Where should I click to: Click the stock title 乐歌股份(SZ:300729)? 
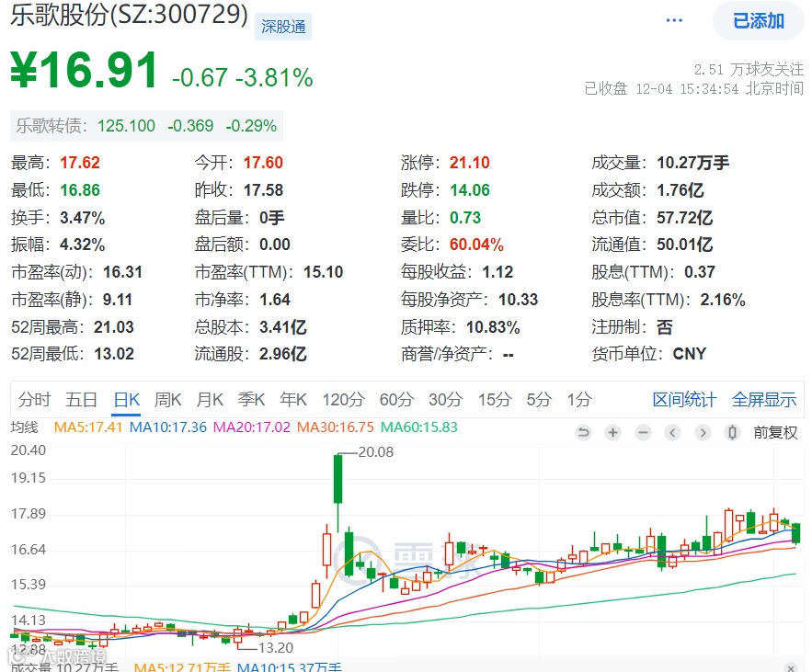click(x=130, y=14)
